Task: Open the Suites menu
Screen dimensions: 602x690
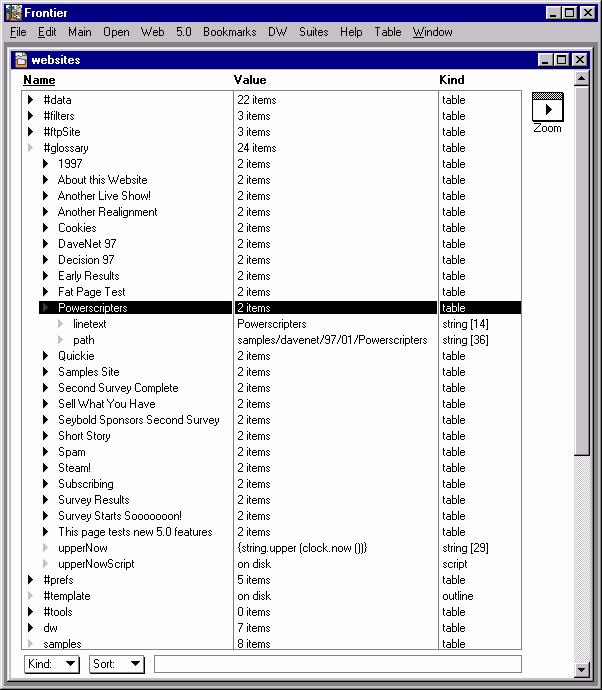Action: (313, 32)
